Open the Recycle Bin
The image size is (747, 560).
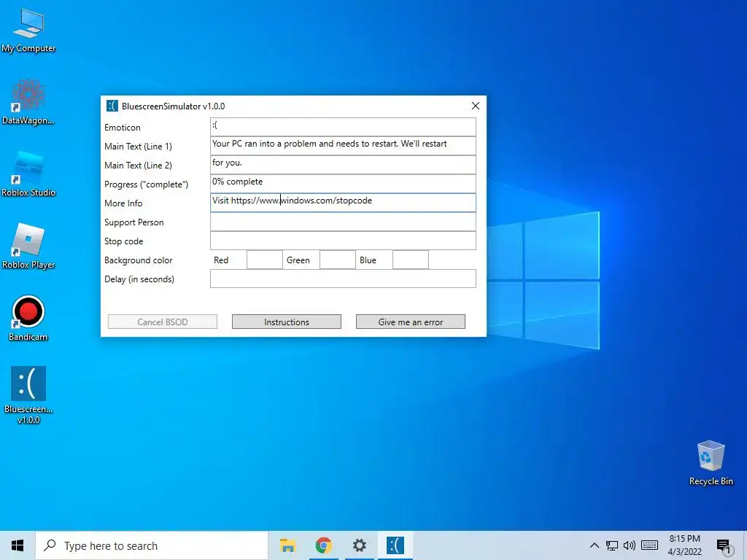click(x=711, y=463)
